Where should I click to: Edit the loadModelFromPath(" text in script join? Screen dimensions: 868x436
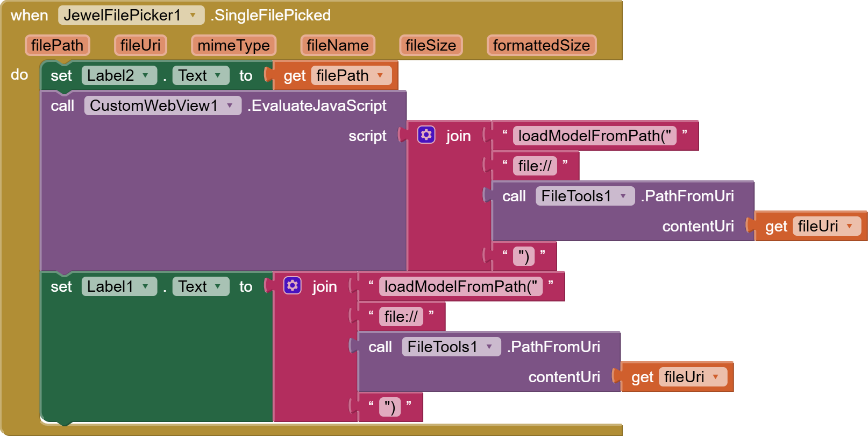tap(594, 136)
